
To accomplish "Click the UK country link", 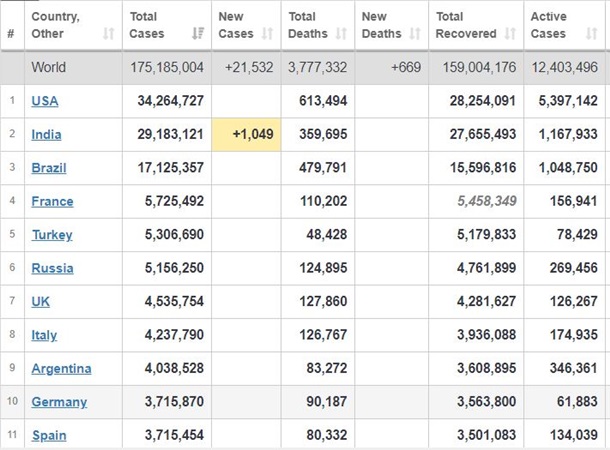I will [42, 301].
